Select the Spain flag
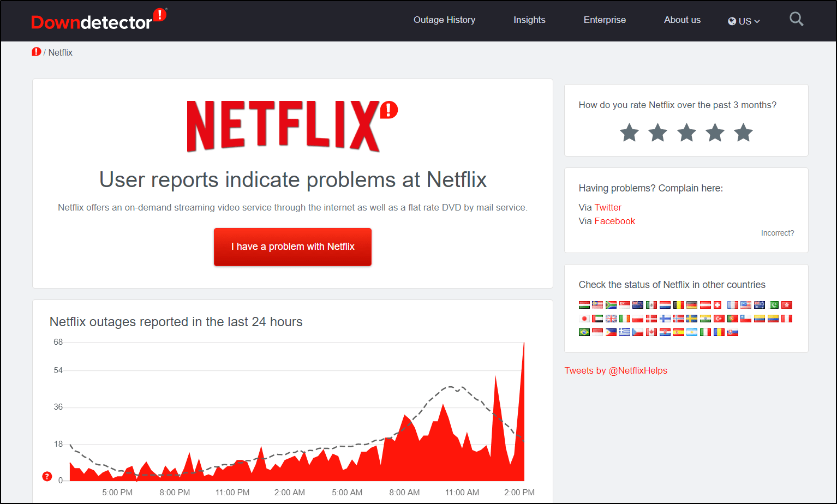 [679, 332]
